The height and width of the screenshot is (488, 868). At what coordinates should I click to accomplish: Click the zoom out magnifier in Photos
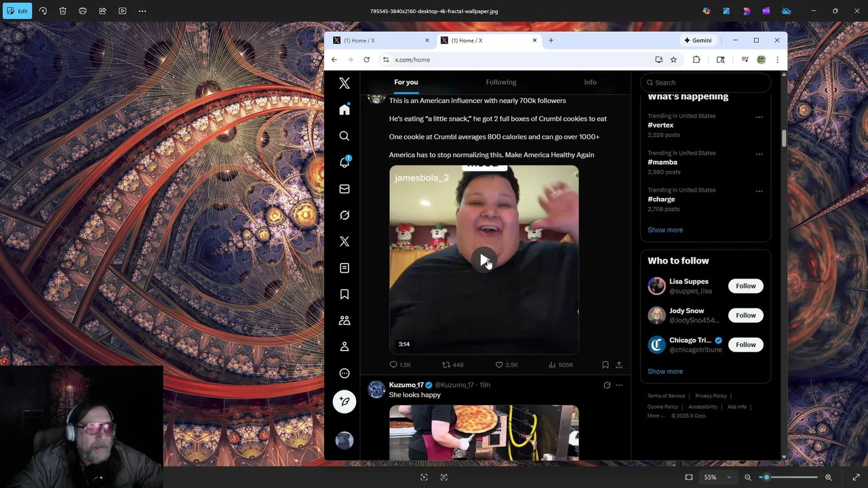click(x=748, y=477)
